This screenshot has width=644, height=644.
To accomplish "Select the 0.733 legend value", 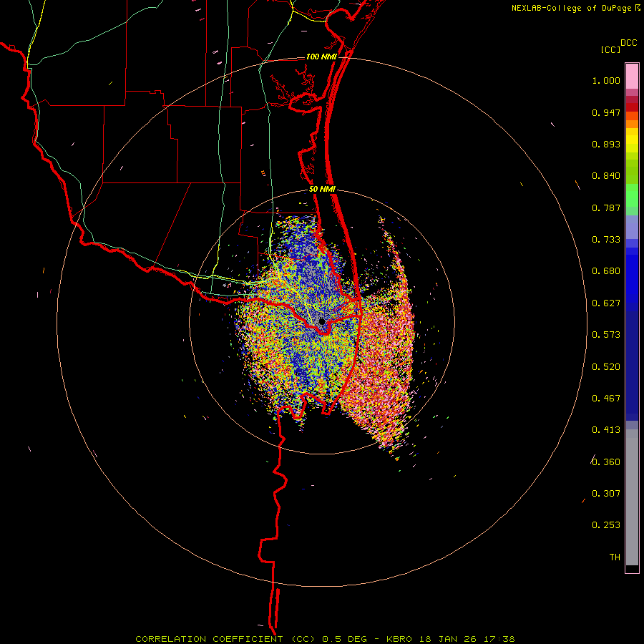I will [606, 240].
